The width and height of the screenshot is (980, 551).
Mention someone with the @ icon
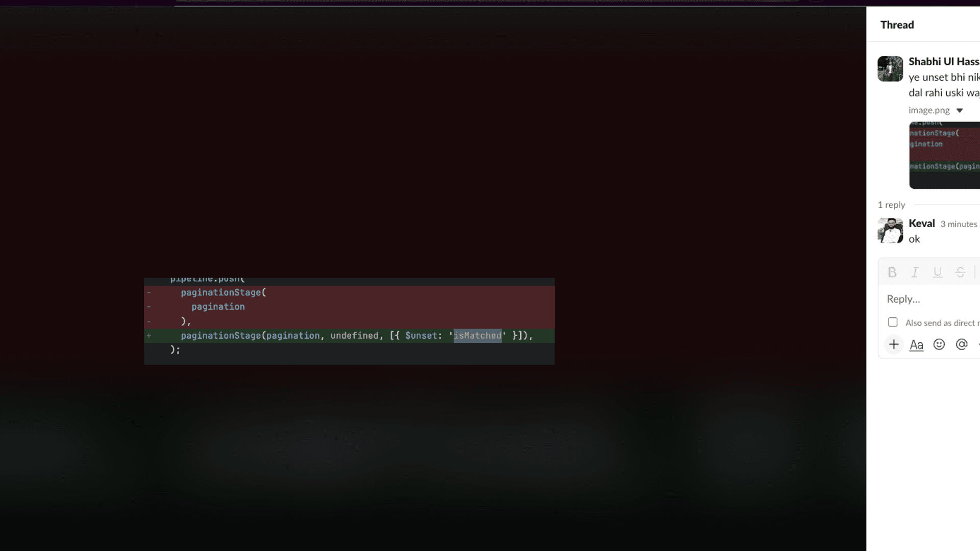pos(962,344)
